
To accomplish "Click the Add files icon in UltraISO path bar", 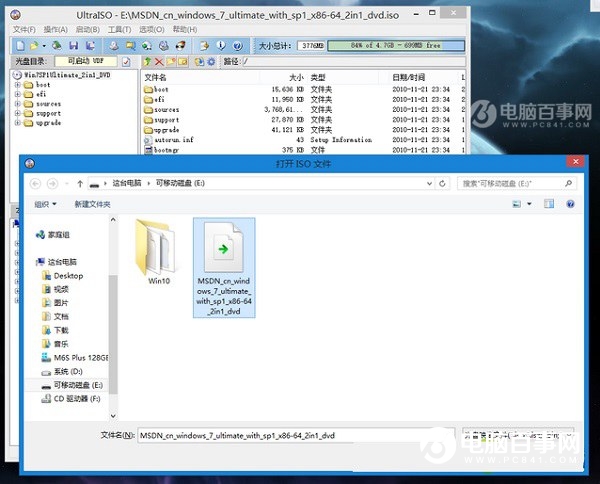I will click(x=199, y=62).
